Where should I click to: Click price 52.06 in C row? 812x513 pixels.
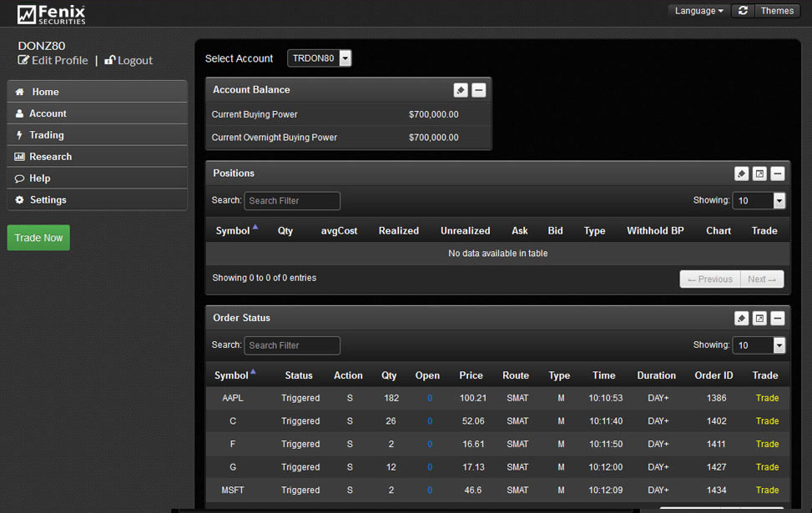(473, 421)
